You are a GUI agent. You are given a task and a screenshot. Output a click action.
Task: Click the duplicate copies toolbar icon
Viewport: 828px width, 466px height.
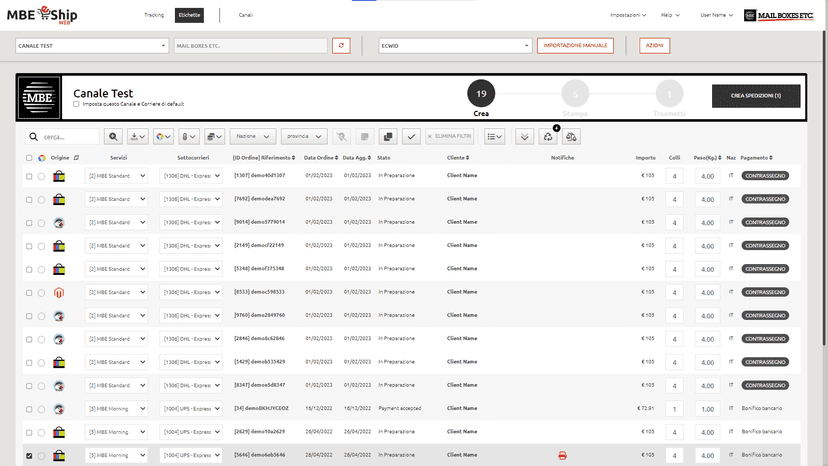(x=388, y=137)
